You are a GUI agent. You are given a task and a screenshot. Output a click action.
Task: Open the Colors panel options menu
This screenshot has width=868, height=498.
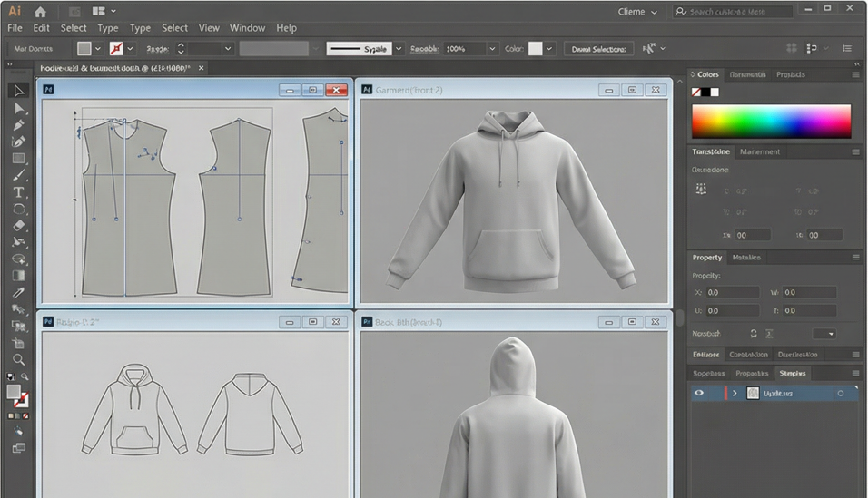855,75
